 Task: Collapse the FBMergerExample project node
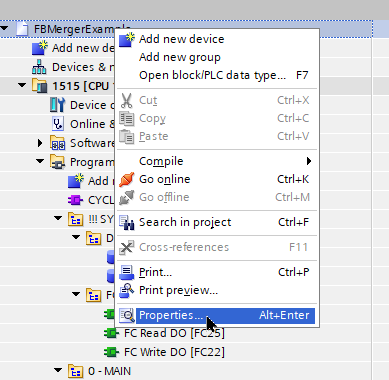pos(4,29)
